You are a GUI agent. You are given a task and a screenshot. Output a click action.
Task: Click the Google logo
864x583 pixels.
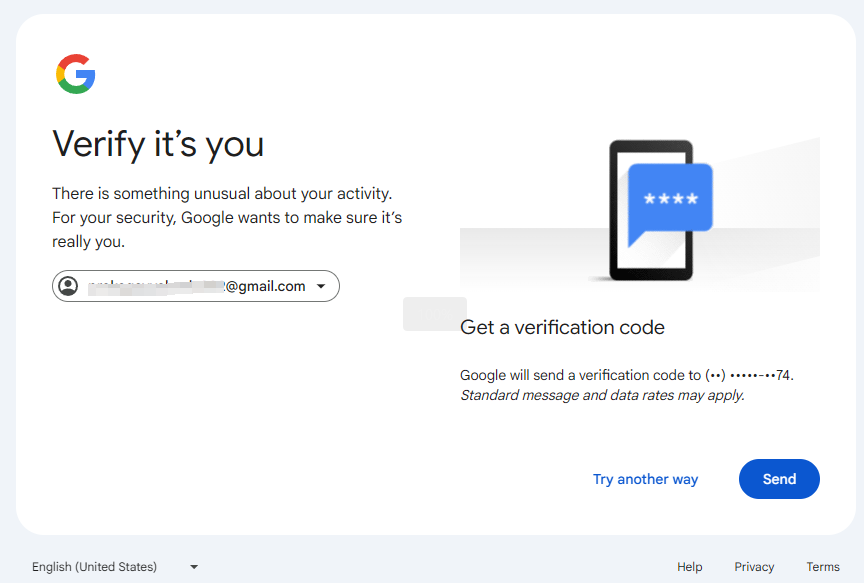click(75, 74)
